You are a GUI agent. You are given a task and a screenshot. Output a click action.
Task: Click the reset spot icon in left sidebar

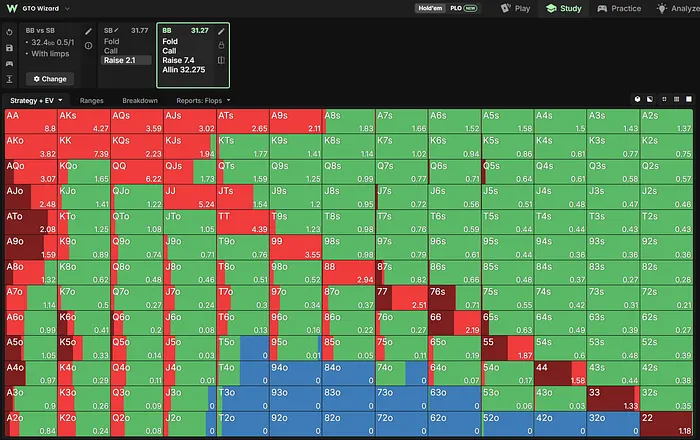point(9,32)
